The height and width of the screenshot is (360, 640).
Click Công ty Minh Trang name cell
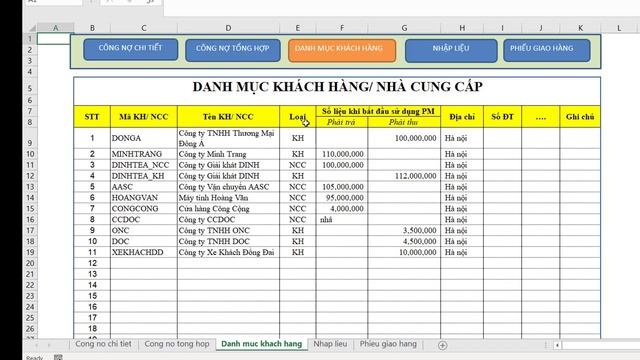pyautogui.click(x=228, y=154)
